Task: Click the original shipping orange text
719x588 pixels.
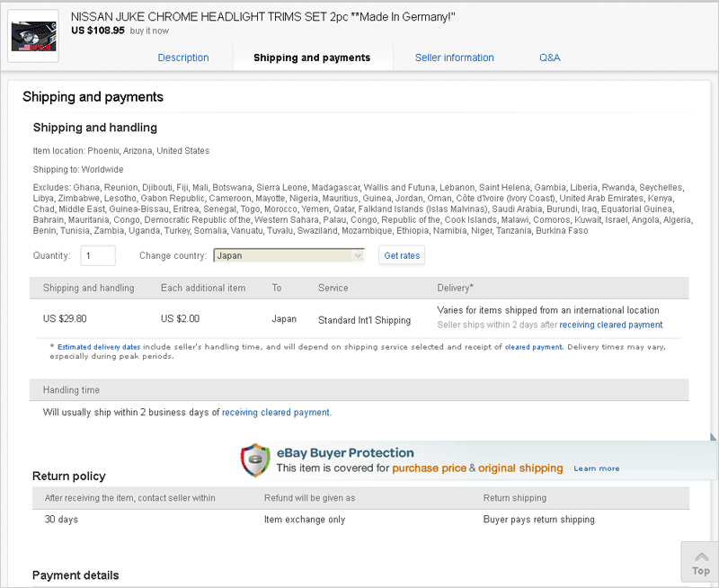Action: tap(520, 468)
